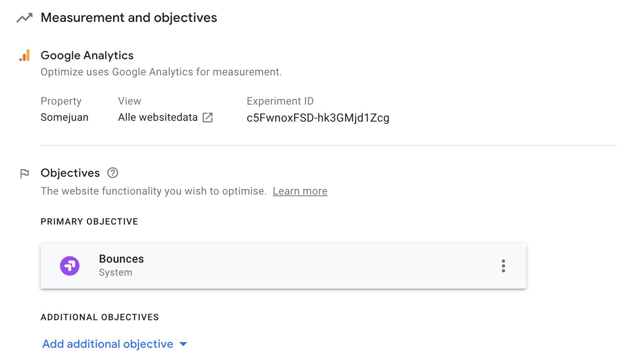Click the Objectives help question mark icon
Screen dimensions: 617x364
tap(113, 173)
